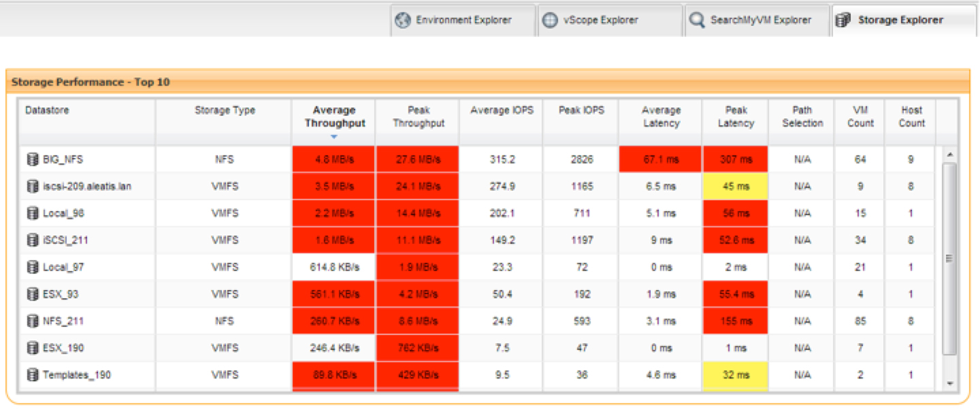Click the NFS_211 datastore icon
The width and height of the screenshot is (980, 414).
point(31,321)
